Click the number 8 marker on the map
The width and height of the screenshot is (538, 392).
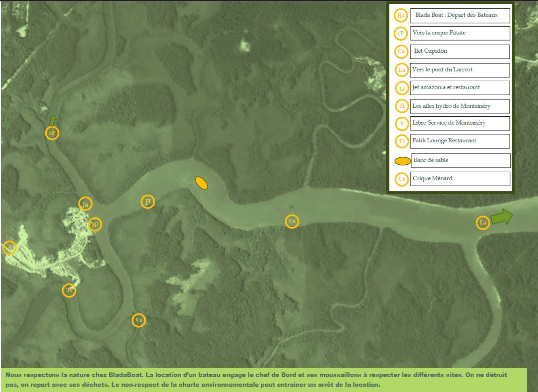point(9,247)
